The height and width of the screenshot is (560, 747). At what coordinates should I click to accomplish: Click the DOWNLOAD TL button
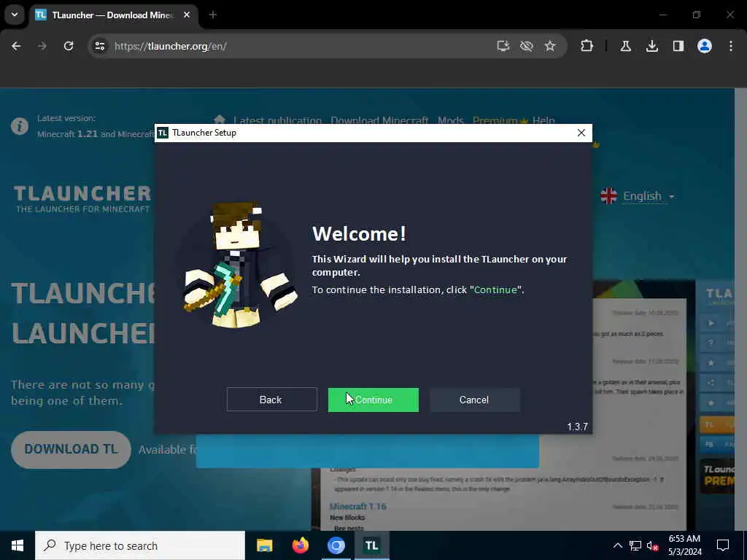pyautogui.click(x=71, y=449)
